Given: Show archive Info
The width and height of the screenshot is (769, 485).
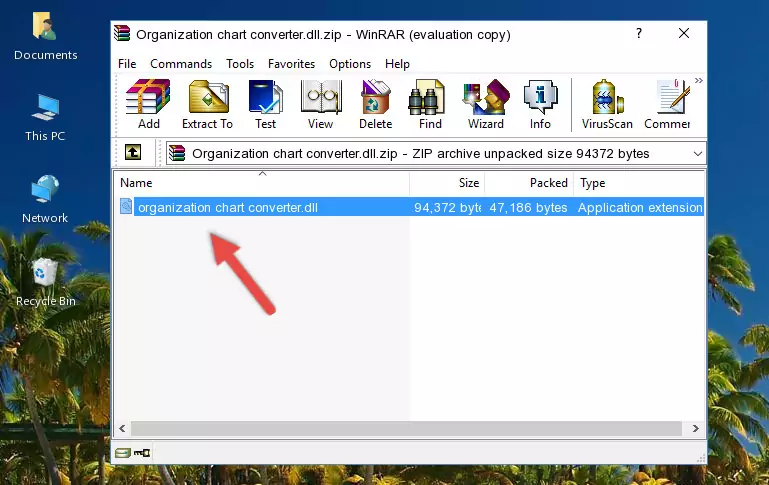Looking at the screenshot, I should [x=540, y=104].
